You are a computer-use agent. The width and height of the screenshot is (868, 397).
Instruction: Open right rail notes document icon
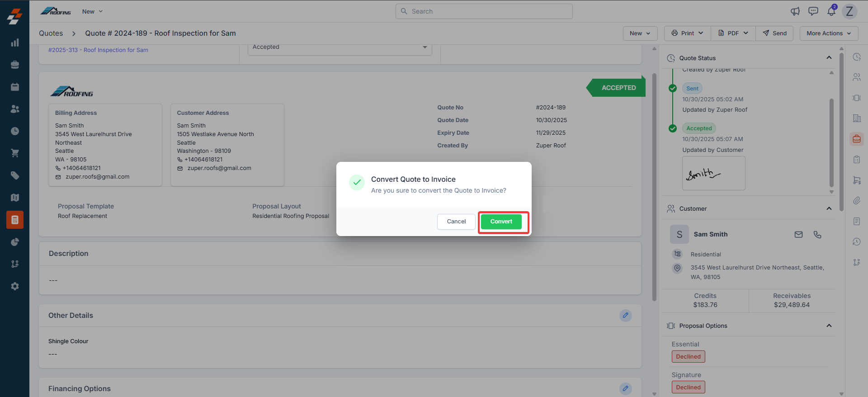pyautogui.click(x=857, y=221)
